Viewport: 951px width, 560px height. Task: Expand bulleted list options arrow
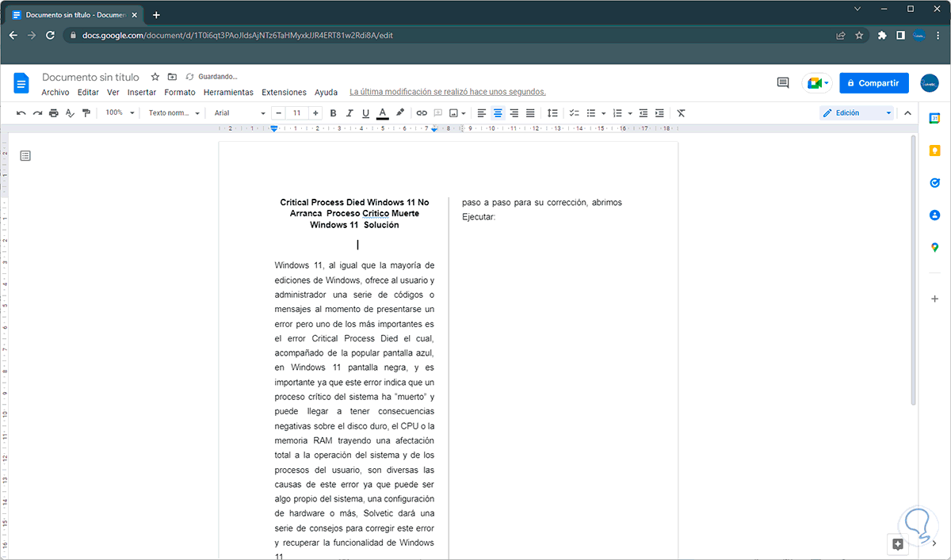(x=604, y=113)
